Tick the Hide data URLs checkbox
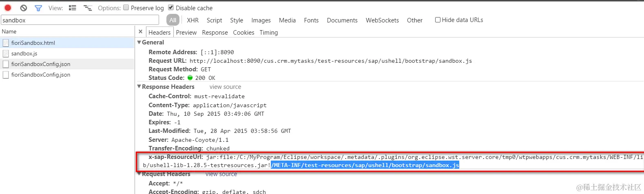This screenshot has height=194, width=644. click(x=438, y=20)
